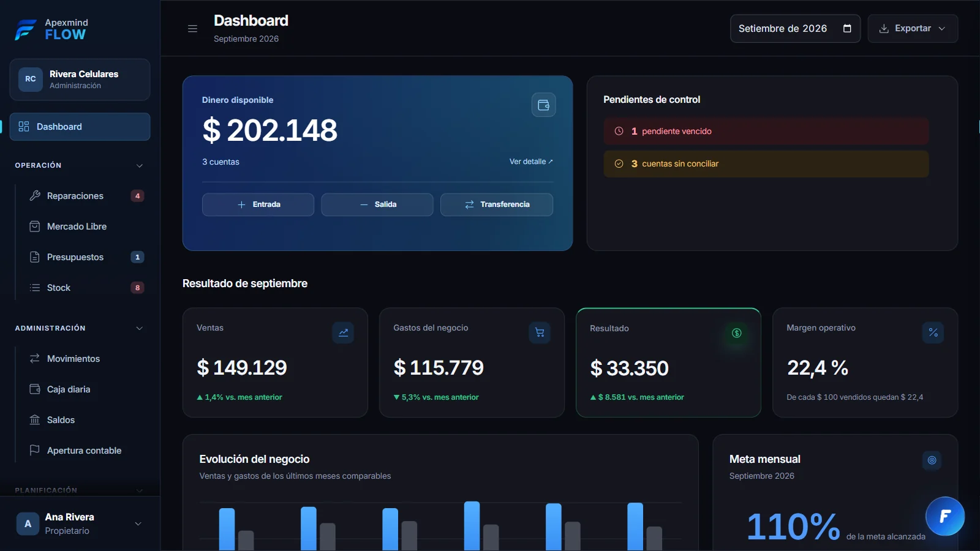Open the Exportar dropdown

tap(913, 29)
